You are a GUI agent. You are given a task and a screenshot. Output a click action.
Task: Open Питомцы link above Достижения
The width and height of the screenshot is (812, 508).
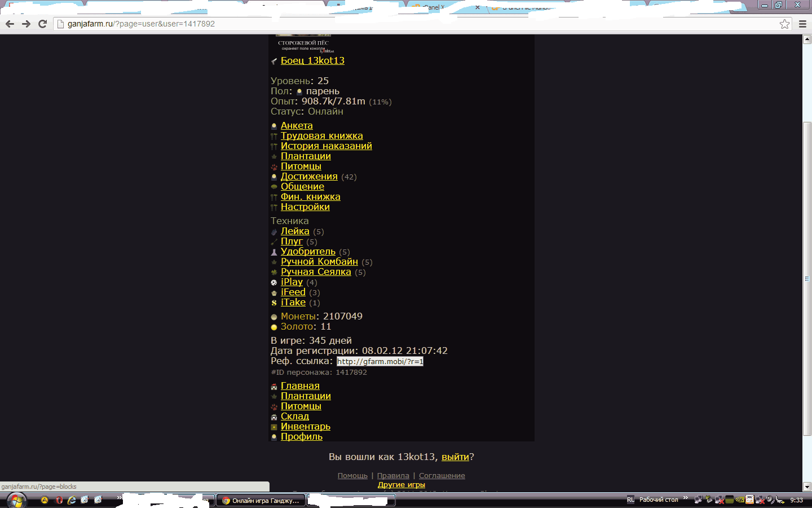301,166
